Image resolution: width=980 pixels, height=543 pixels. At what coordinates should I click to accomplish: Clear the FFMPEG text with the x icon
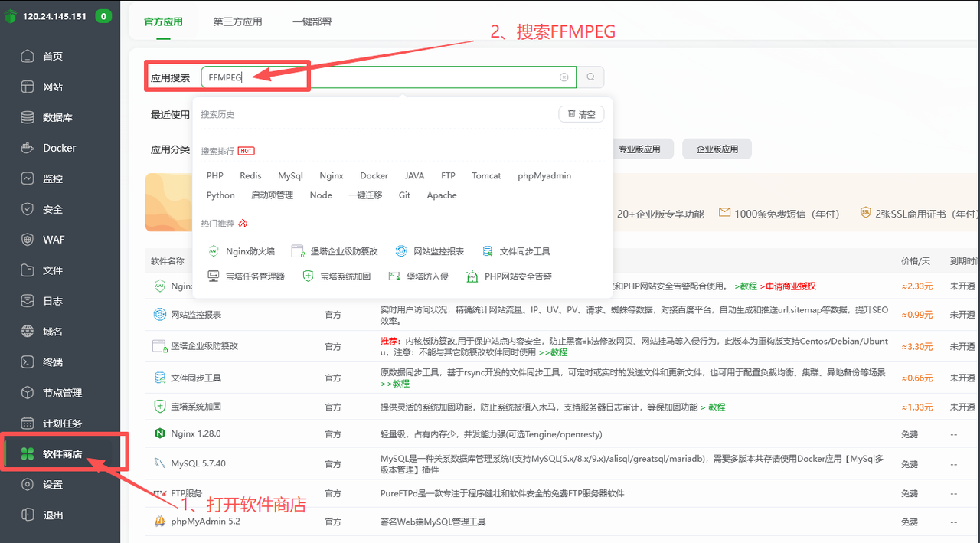[564, 77]
